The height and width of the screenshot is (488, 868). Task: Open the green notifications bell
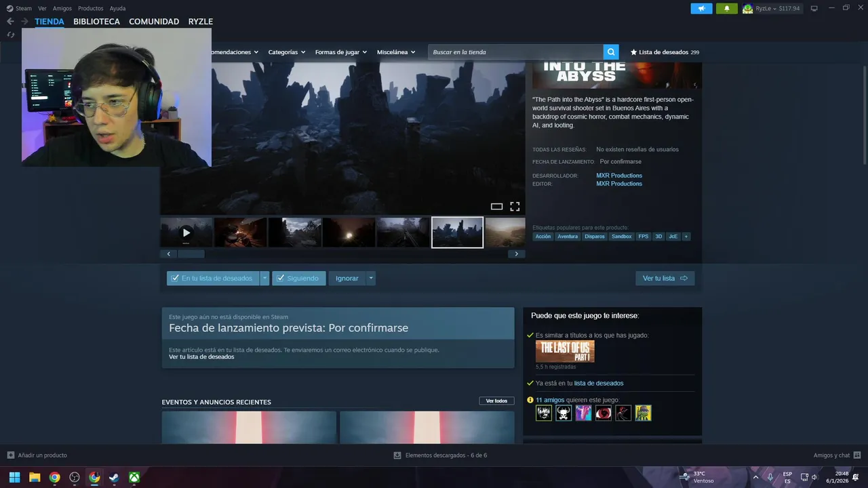pos(727,8)
